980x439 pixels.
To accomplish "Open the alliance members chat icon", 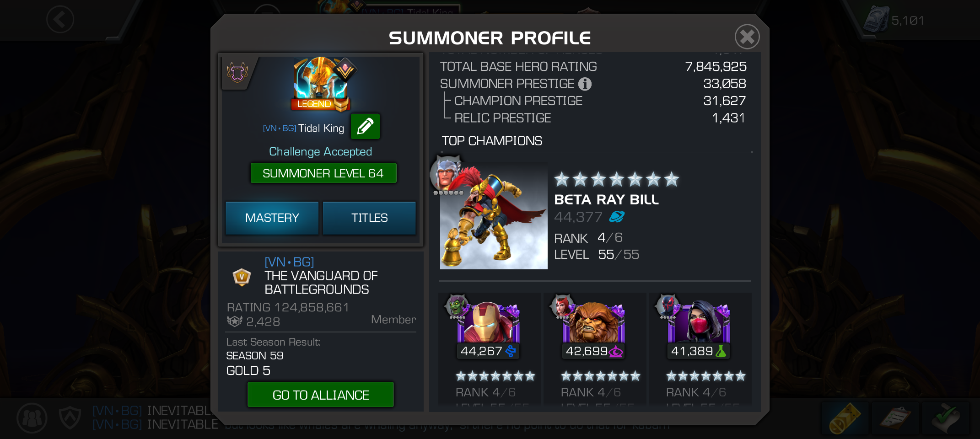I will (32, 418).
